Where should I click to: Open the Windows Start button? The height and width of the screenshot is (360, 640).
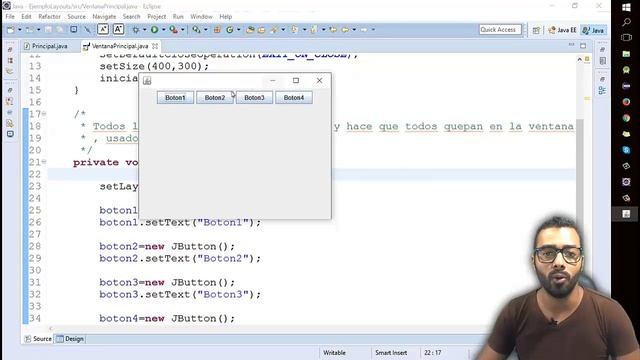(626, 7)
